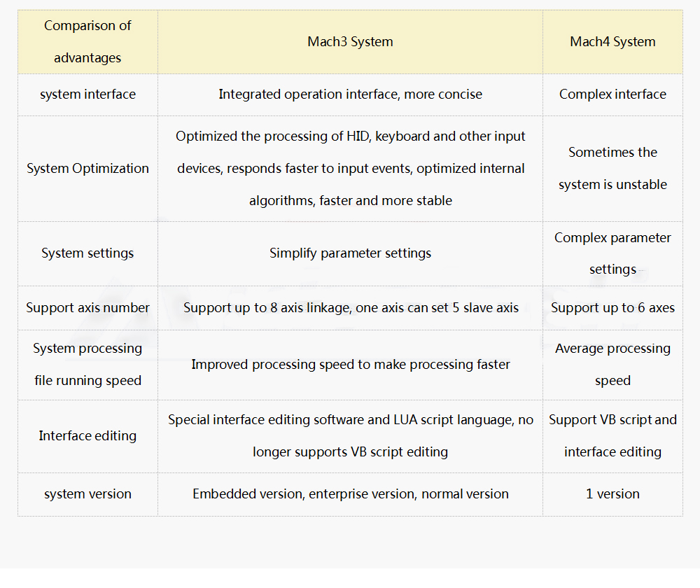Screen dimensions: 700x588
Task: Click the "System settings" row label
Action: pyautogui.click(x=87, y=253)
